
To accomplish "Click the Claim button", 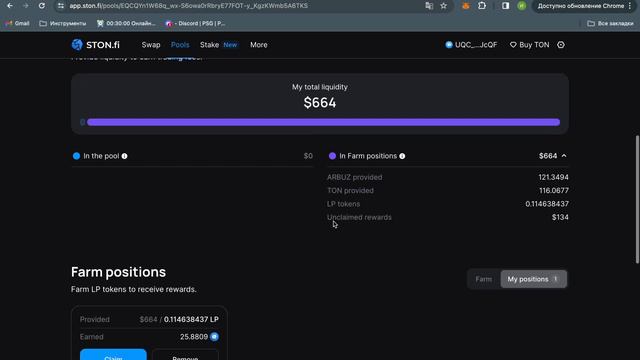I will tap(113, 355).
